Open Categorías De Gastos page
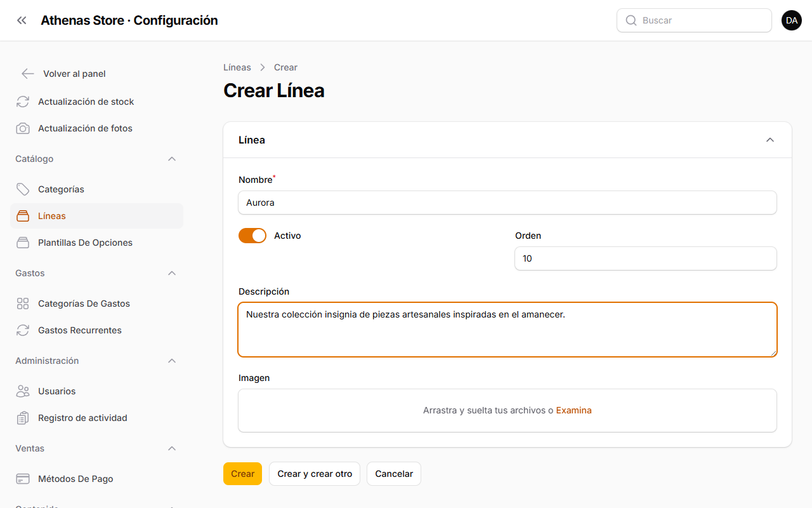Screen dimensions: 812x508 96,304
